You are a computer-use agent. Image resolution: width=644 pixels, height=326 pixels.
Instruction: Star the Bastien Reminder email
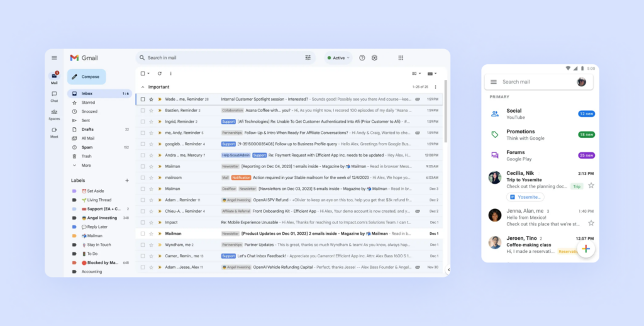tap(151, 110)
